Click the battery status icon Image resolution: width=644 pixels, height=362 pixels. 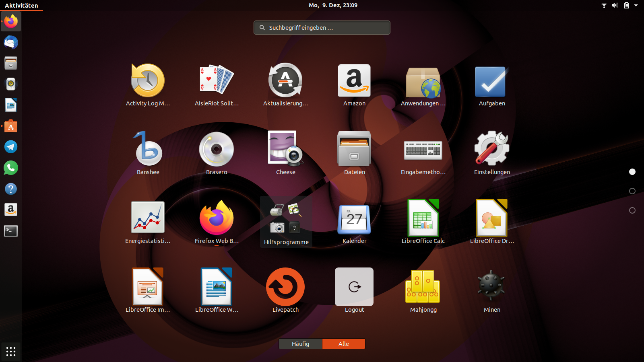click(x=627, y=5)
